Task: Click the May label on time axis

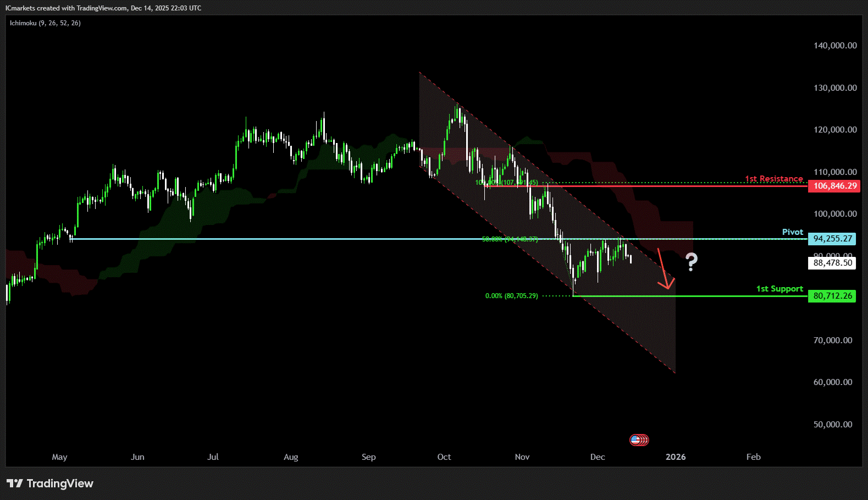Action: pyautogui.click(x=59, y=457)
